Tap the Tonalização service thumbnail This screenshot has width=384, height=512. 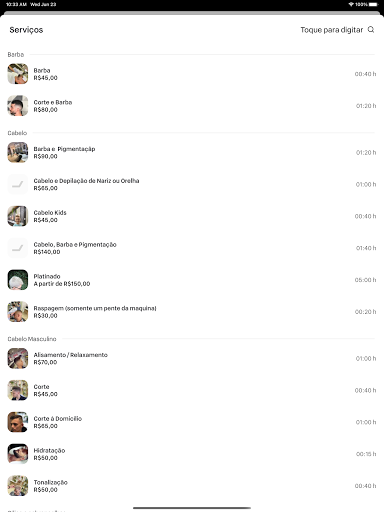(x=18, y=486)
